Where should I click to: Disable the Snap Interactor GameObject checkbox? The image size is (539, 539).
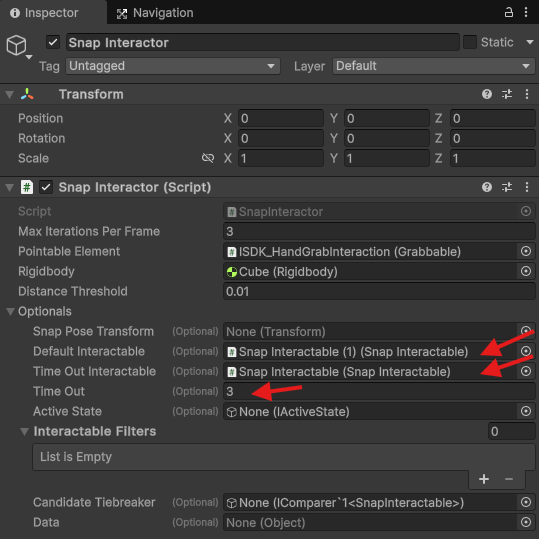53,42
